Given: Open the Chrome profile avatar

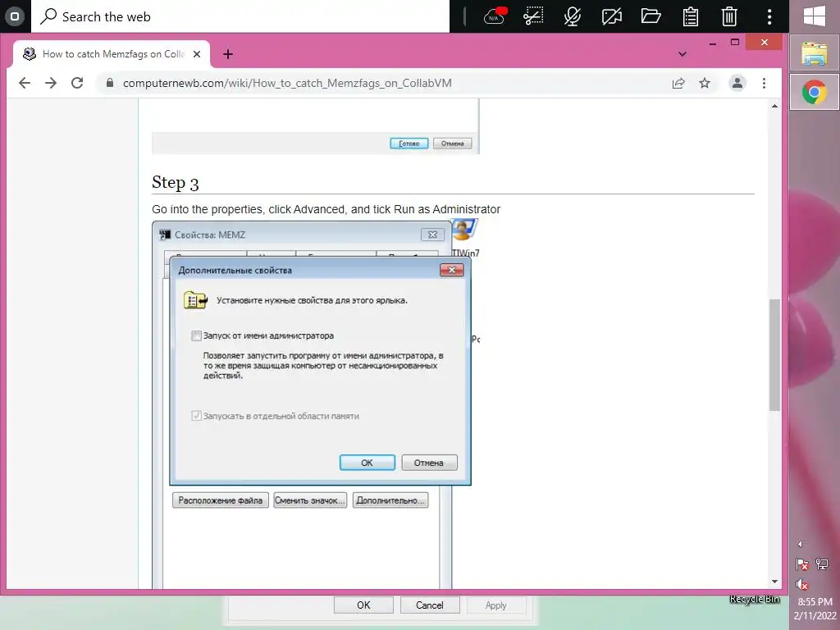Looking at the screenshot, I should click(x=737, y=83).
